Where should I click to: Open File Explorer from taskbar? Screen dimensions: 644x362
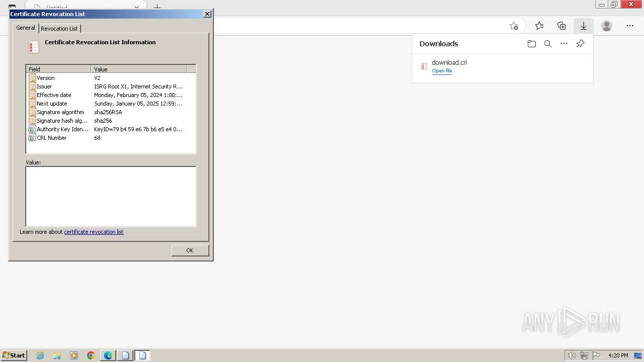click(x=57, y=355)
